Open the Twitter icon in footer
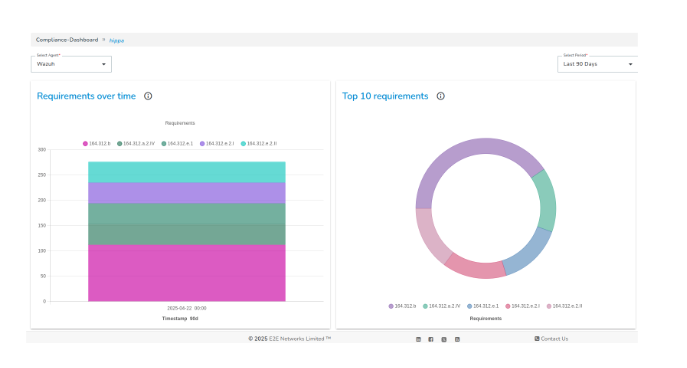 (444, 340)
